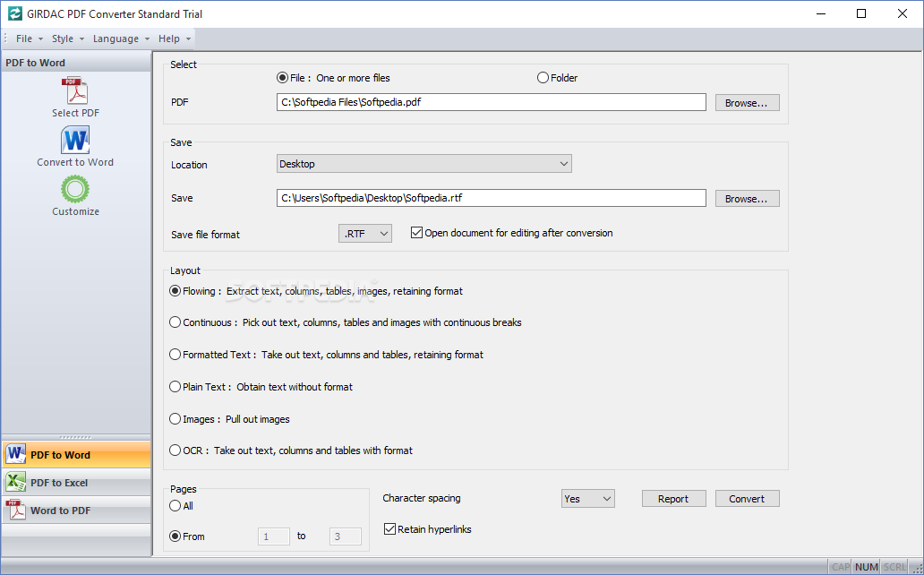Click the Save path input field
The height and width of the screenshot is (575, 924).
click(x=491, y=198)
